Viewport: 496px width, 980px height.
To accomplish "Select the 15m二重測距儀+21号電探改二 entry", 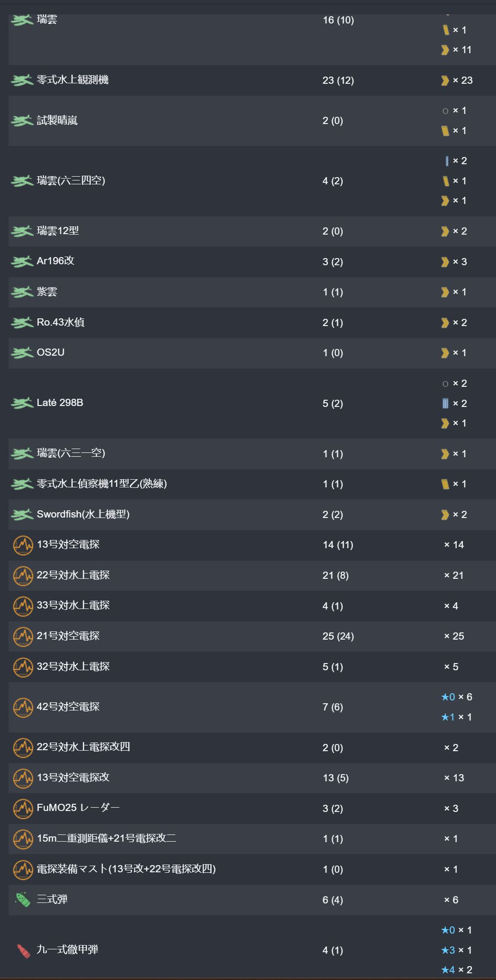I will pos(252,839).
